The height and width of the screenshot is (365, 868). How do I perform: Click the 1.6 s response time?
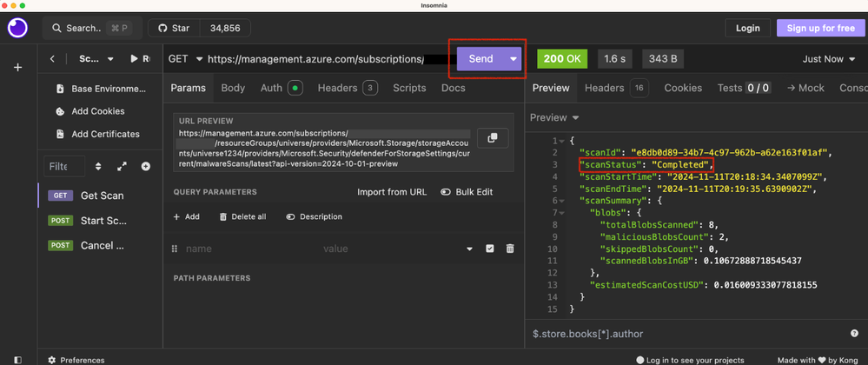(617, 59)
